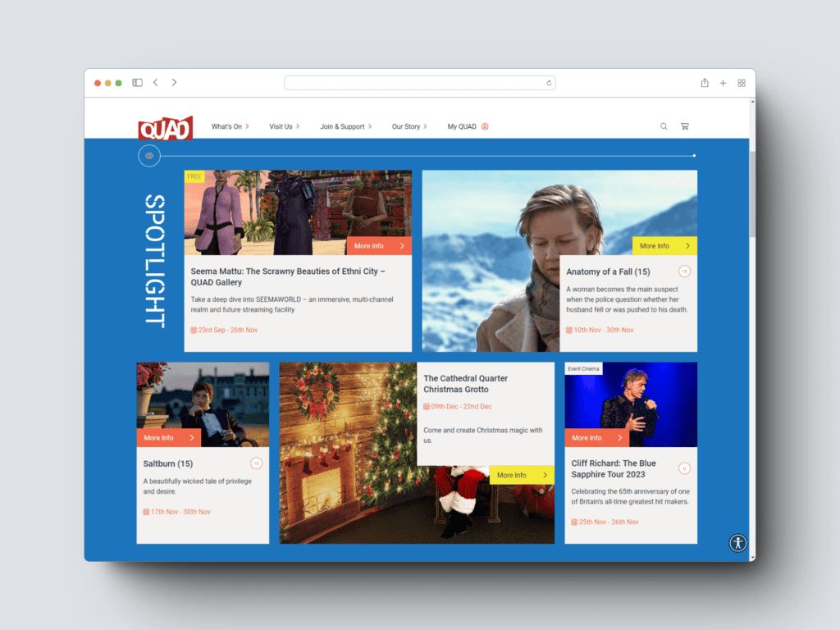Viewport: 840px width, 630px height.
Task: Click the eye icon beside the Spotlight carousel
Action: (148, 155)
